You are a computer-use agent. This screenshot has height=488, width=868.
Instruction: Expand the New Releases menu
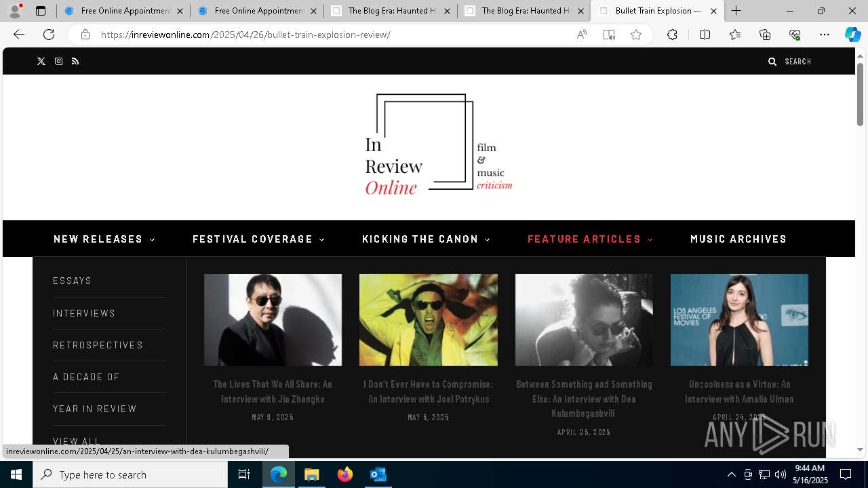coord(104,239)
